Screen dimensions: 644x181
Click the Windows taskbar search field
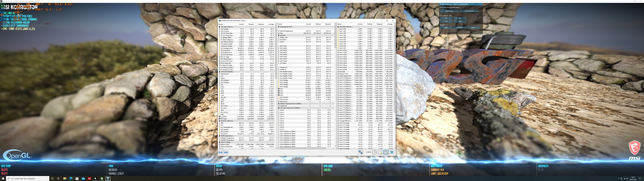[x=28, y=178]
